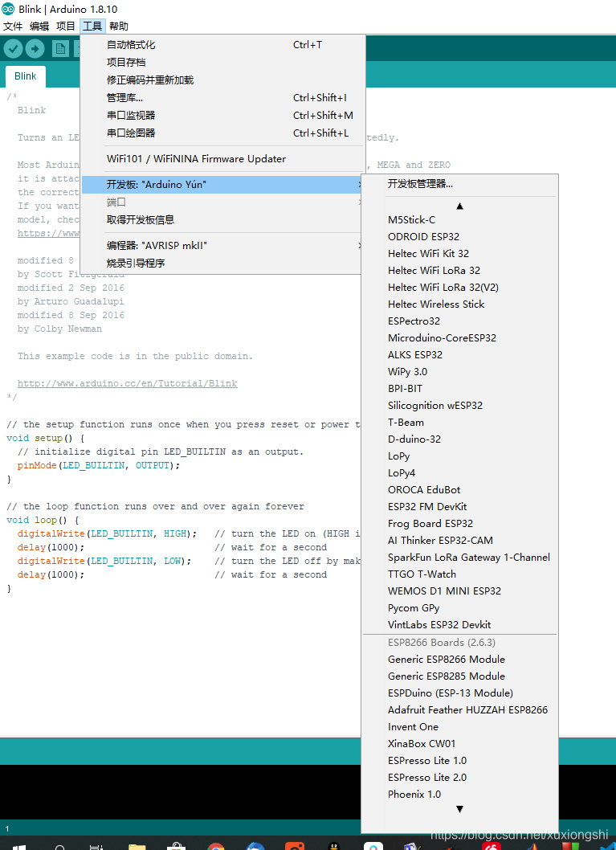The image size is (616, 850).
Task: Open 串口绘图器 serial plotter
Action: (x=222, y=133)
